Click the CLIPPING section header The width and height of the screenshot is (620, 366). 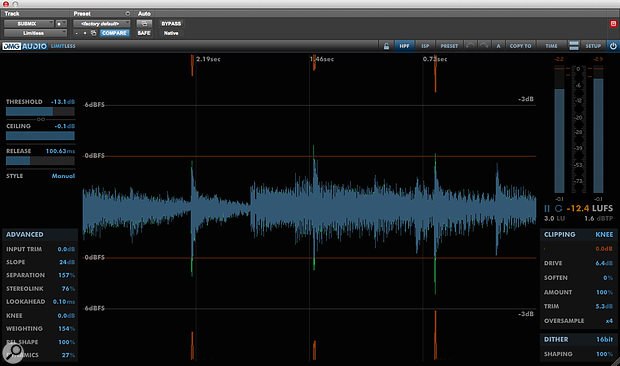(x=560, y=234)
